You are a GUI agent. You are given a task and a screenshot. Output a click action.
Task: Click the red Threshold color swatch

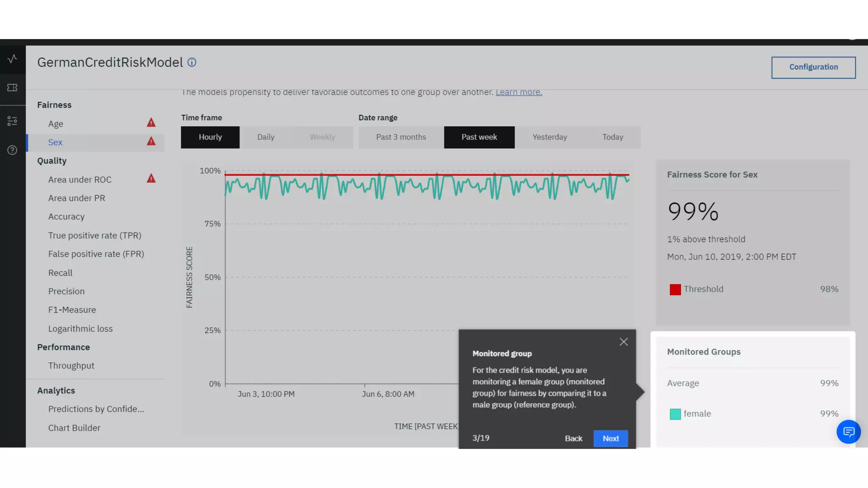(x=675, y=290)
